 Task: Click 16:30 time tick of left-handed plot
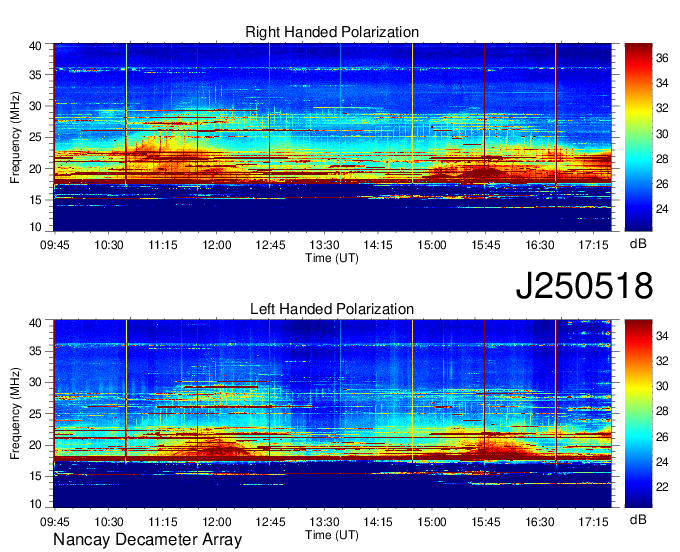pyautogui.click(x=540, y=522)
